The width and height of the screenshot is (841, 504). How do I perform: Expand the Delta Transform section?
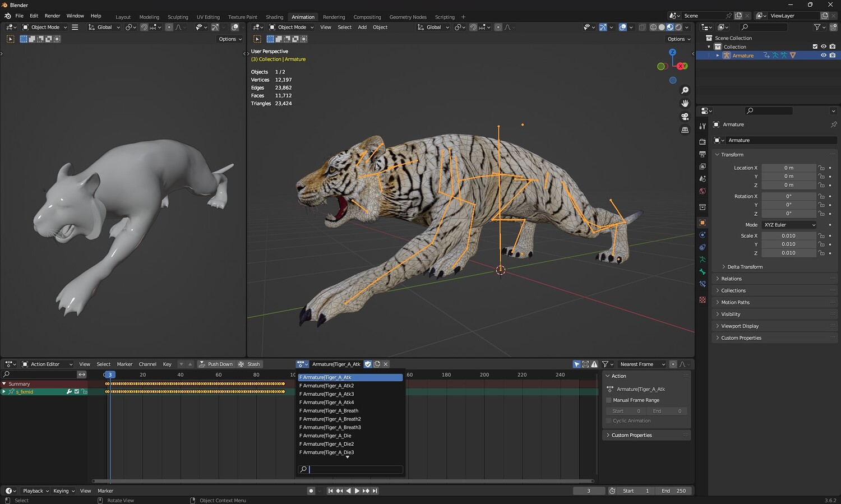point(745,267)
